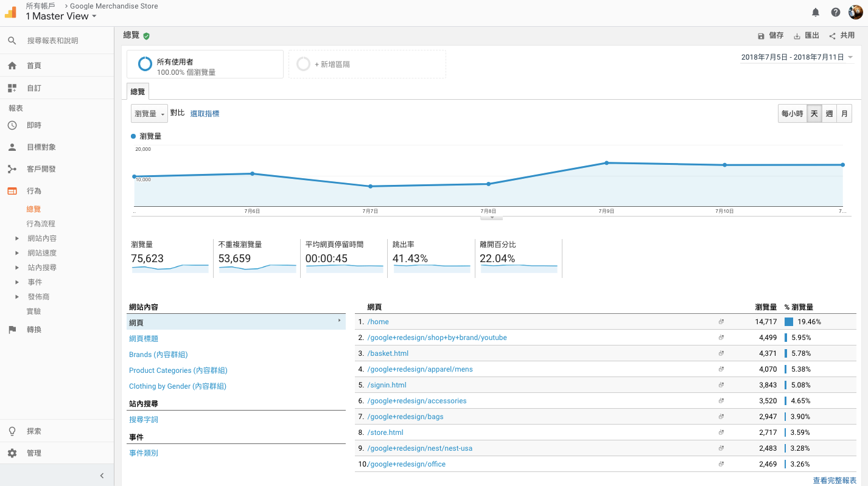Screen dimensions: 868x486
Task: Click the lightbulb icon for 探索
Action: [x=12, y=431]
